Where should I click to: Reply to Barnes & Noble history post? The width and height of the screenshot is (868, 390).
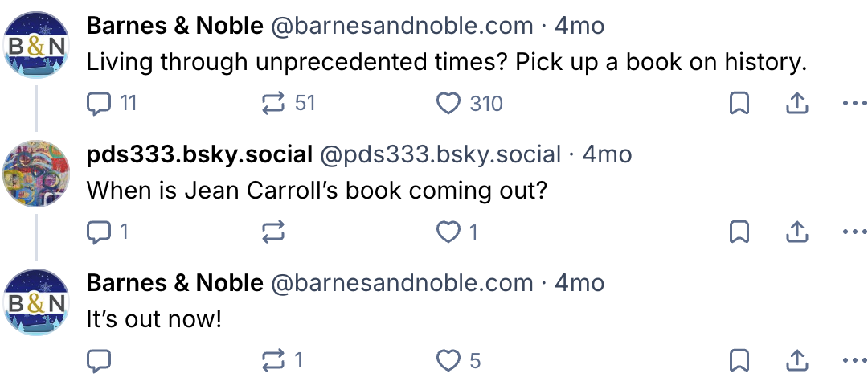point(99,104)
